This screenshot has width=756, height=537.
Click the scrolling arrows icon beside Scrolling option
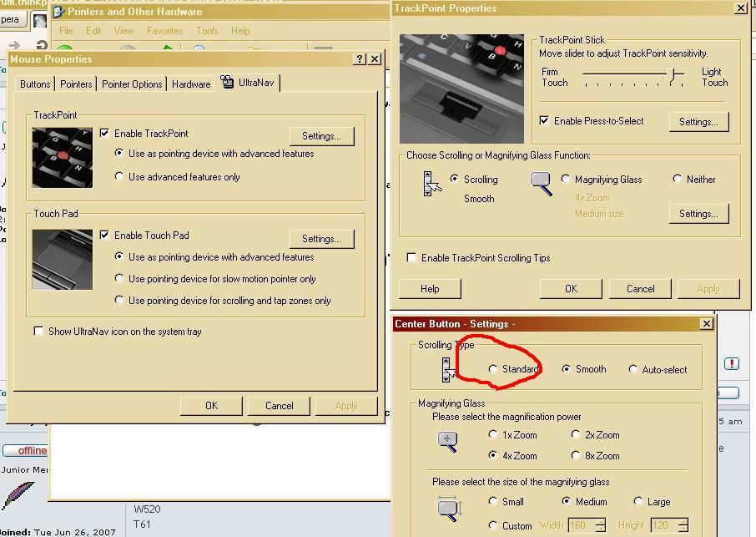click(x=431, y=184)
